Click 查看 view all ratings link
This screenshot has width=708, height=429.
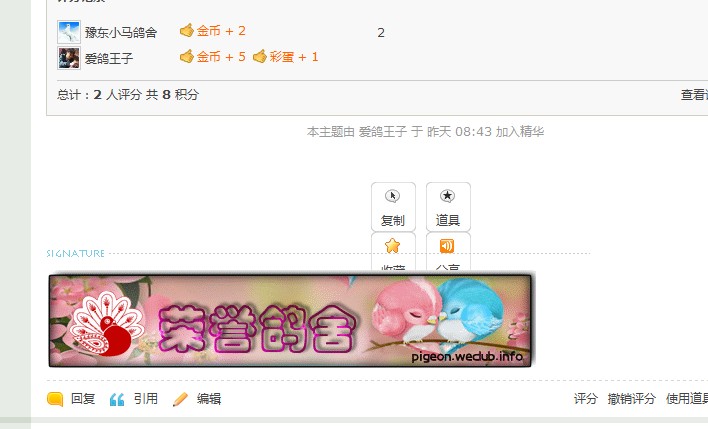tap(694, 95)
